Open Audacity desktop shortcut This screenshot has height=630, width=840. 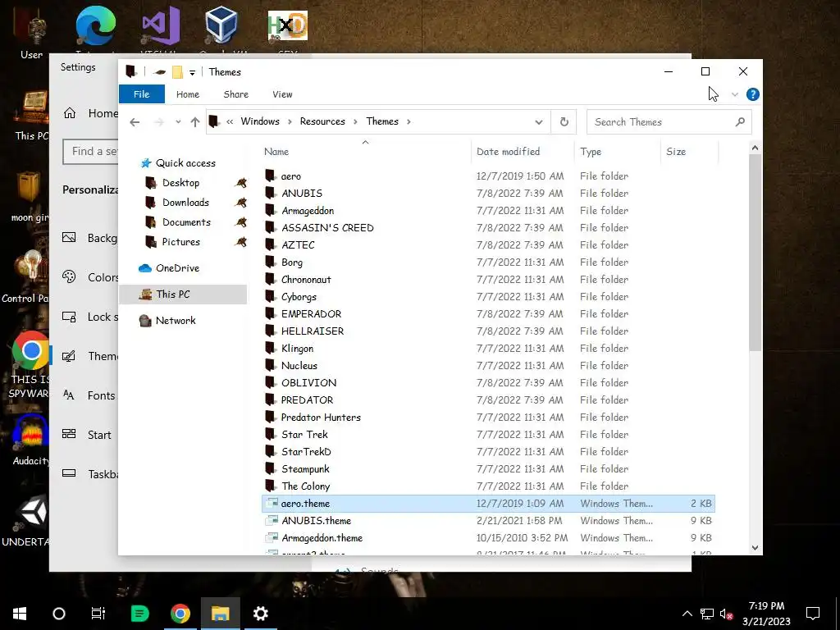pyautogui.click(x=30, y=431)
